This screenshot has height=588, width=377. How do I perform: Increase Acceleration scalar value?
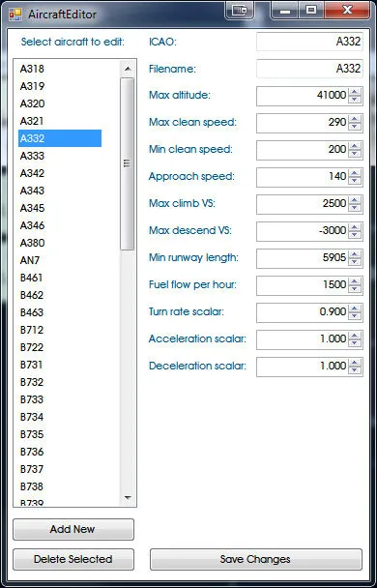pos(355,336)
